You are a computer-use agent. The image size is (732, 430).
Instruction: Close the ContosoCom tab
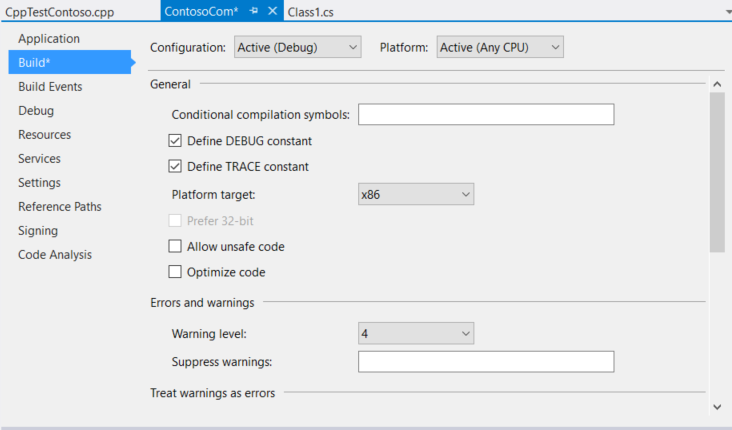[x=273, y=11]
